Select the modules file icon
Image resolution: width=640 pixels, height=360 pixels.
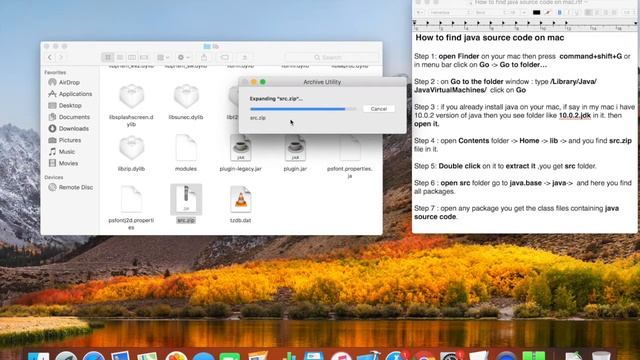coord(186,148)
